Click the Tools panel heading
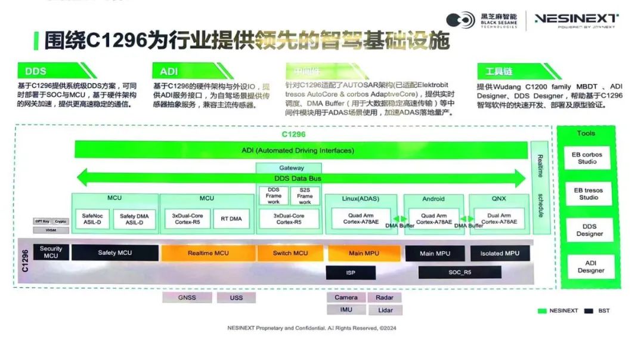This screenshot has height=339, width=644. click(x=586, y=133)
